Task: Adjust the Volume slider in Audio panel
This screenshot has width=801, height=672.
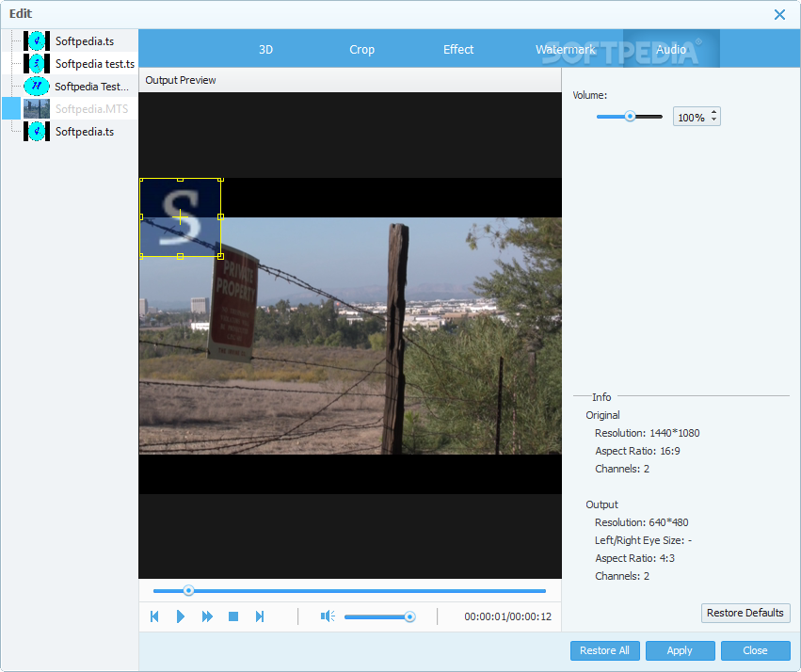Action: pos(630,117)
